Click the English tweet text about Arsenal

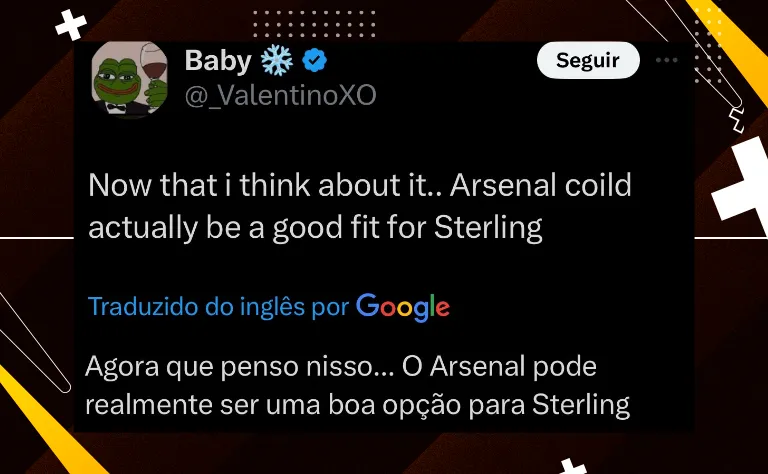click(360, 206)
